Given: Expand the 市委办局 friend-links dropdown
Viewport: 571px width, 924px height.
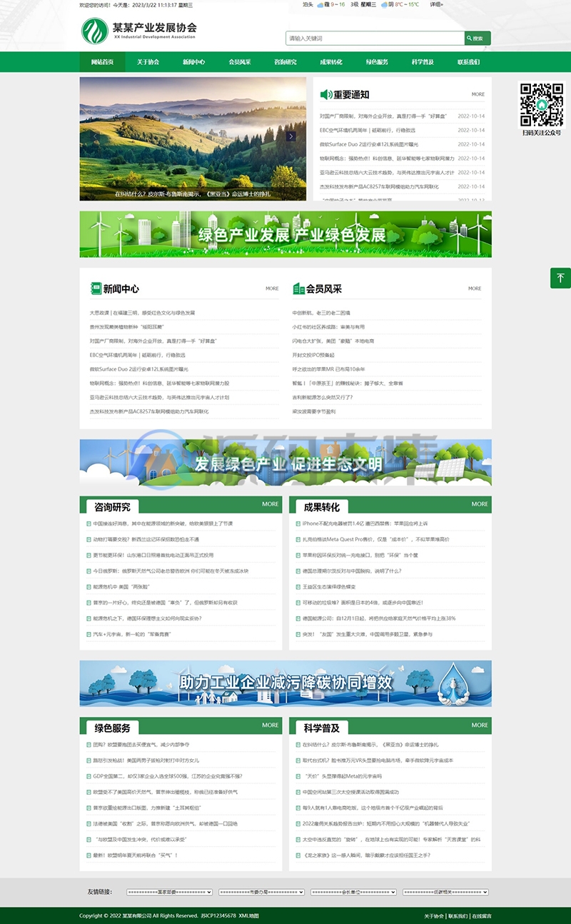Looking at the screenshot, I should [x=262, y=892].
